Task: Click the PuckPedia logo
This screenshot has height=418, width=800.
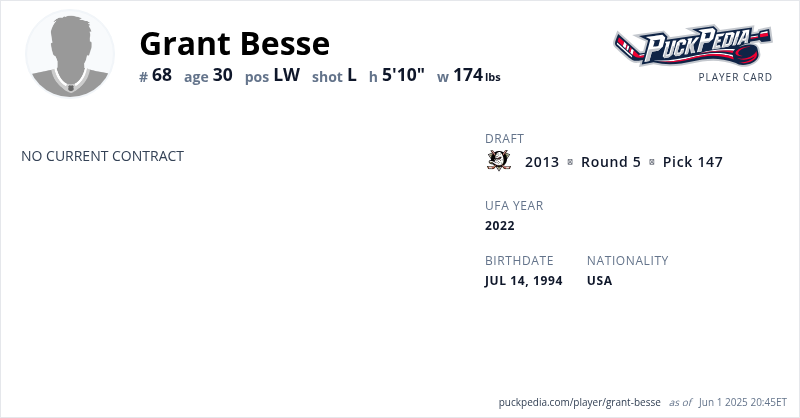Action: (x=692, y=46)
